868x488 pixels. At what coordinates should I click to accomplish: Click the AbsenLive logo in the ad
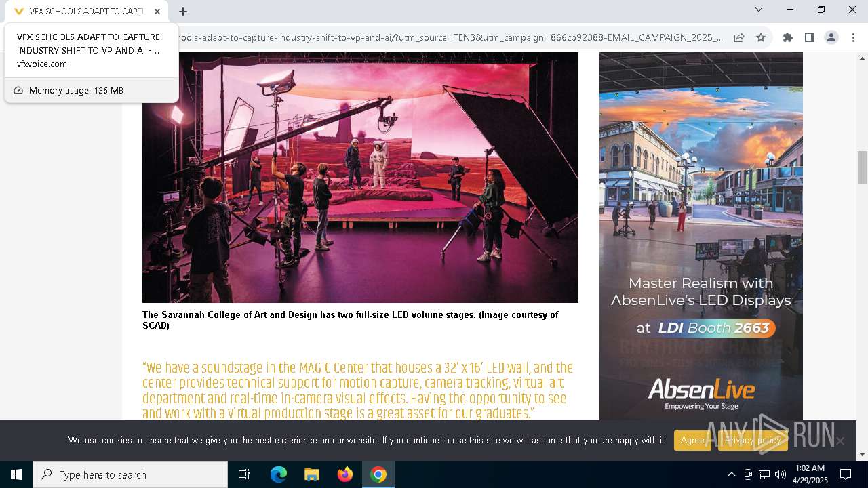tap(701, 393)
